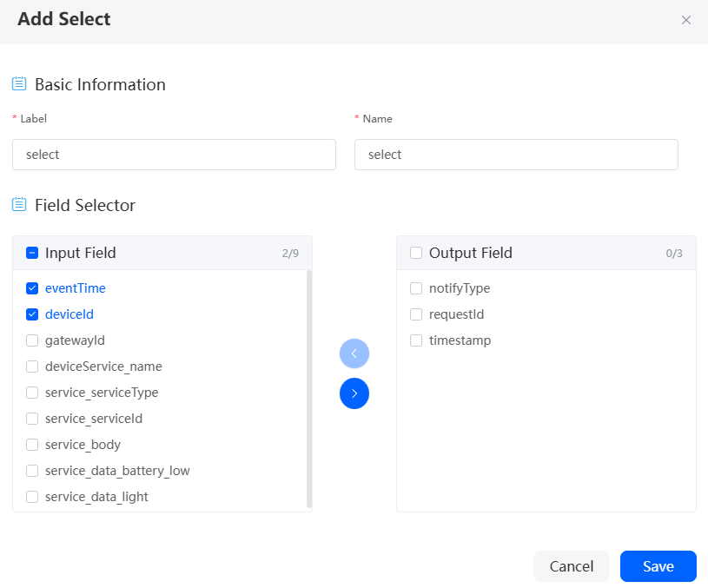Check the gatewayId checkbox
The height and width of the screenshot is (588, 708).
[32, 340]
